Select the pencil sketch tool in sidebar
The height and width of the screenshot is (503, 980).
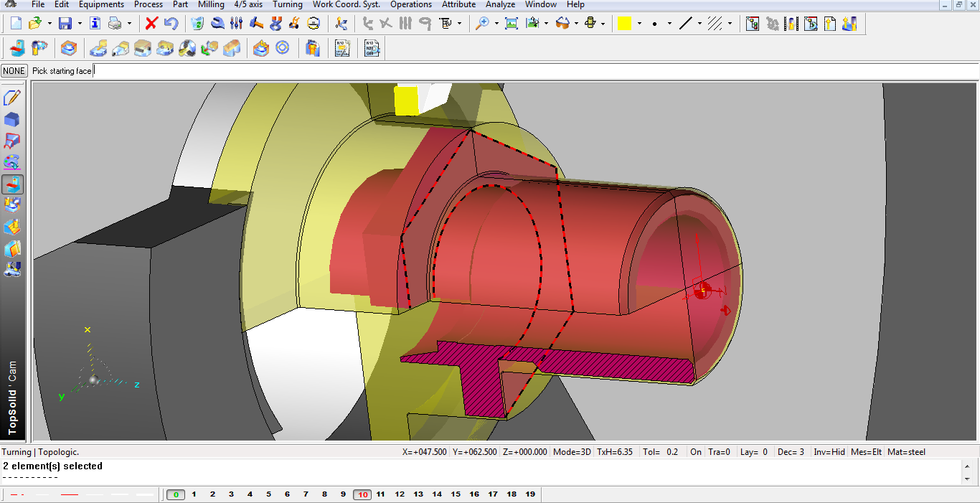12,98
